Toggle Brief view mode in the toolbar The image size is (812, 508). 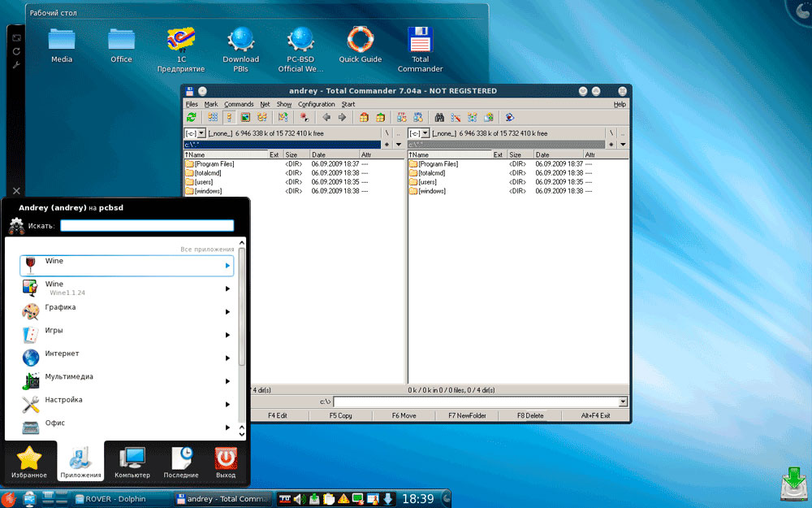213,117
